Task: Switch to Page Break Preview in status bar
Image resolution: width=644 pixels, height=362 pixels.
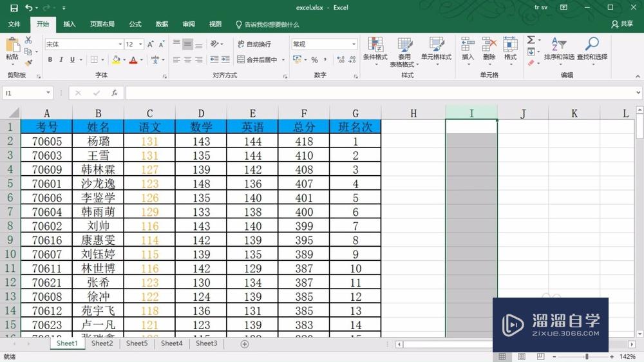Action: [x=540, y=357]
